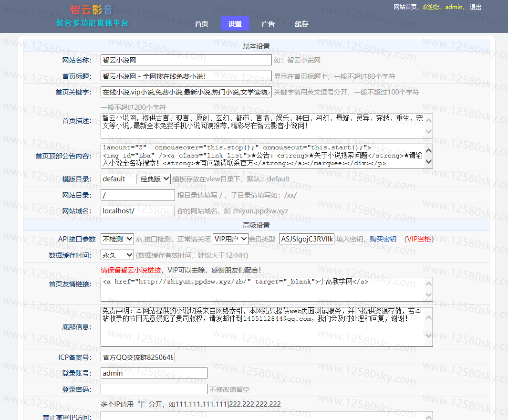
Task: Open the VIP用户 member type dropdown
Action: coord(230,239)
